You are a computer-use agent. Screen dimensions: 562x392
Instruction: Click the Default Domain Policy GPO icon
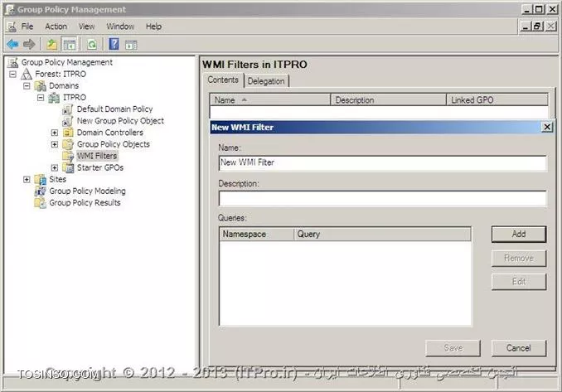[x=68, y=109]
